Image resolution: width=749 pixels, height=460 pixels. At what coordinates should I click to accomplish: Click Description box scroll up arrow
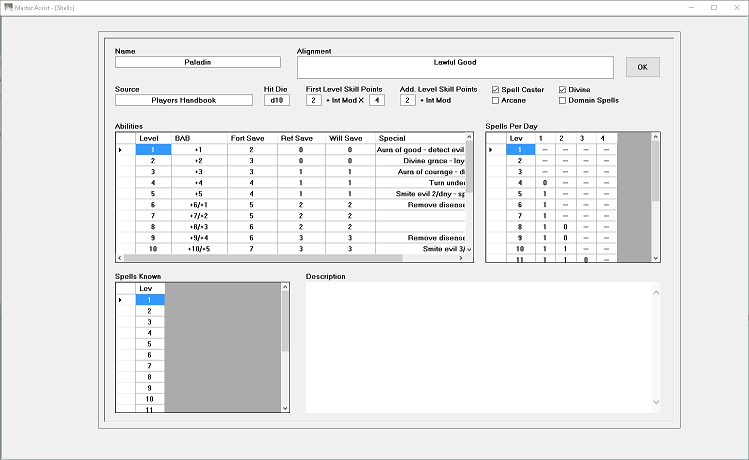pos(656,292)
